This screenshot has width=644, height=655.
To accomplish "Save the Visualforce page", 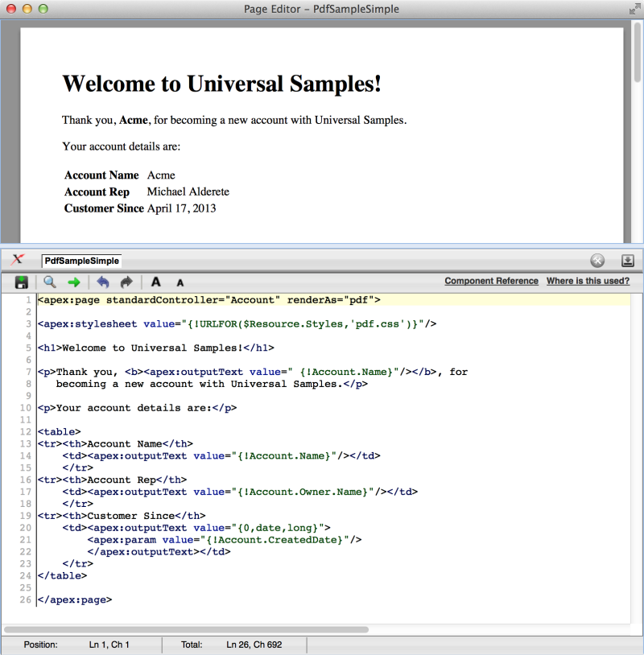I will [x=21, y=282].
